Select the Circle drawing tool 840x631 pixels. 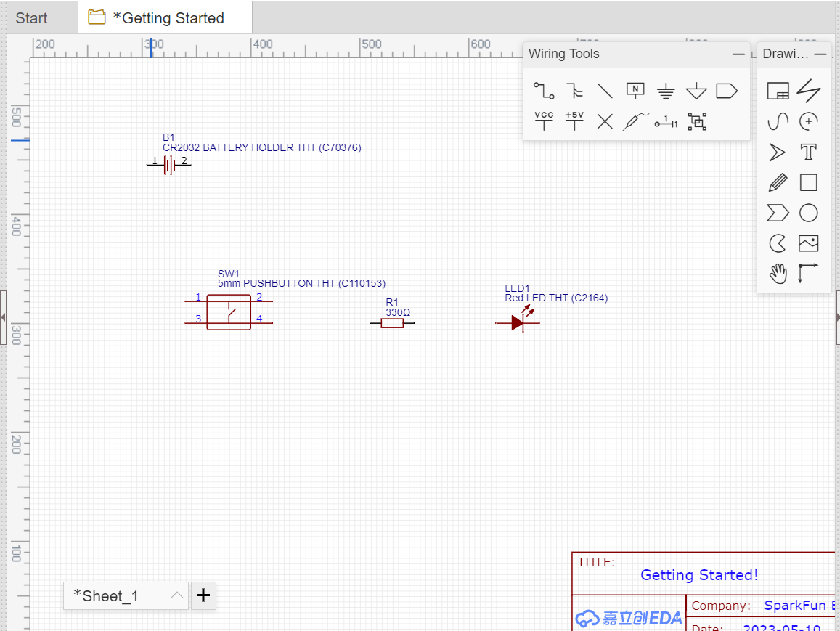point(808,213)
